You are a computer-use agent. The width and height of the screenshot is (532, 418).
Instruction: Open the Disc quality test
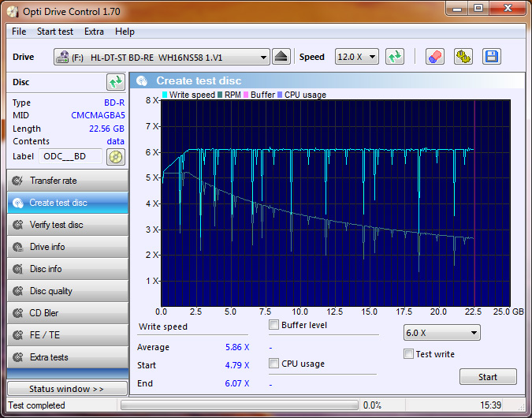click(67, 291)
